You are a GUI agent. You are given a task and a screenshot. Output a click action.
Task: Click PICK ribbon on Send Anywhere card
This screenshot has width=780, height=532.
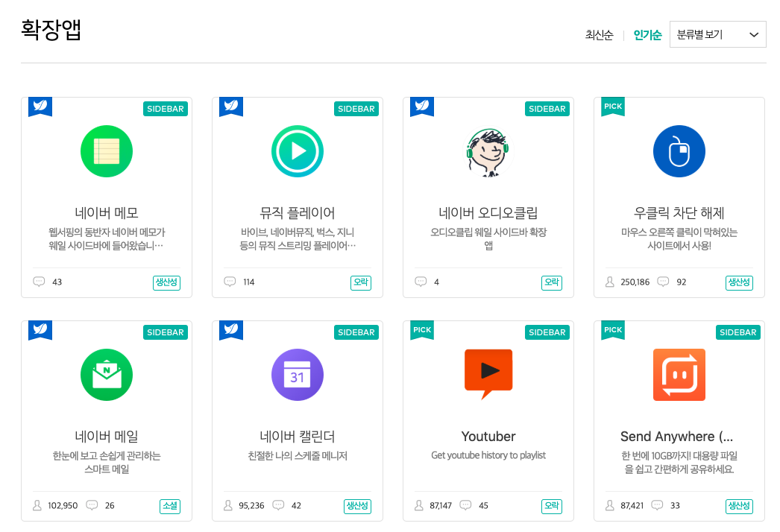point(613,330)
